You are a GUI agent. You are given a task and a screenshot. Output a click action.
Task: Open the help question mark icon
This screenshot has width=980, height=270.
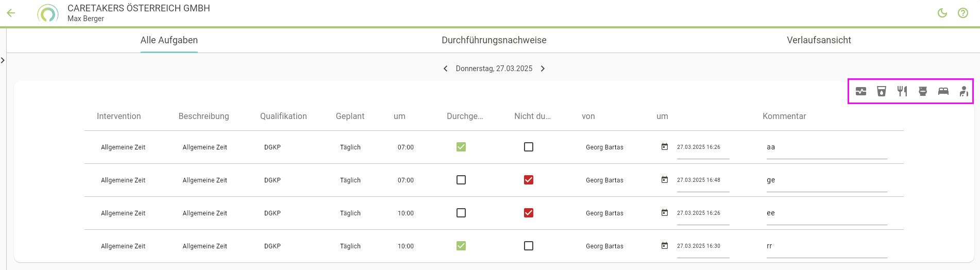[x=963, y=13]
